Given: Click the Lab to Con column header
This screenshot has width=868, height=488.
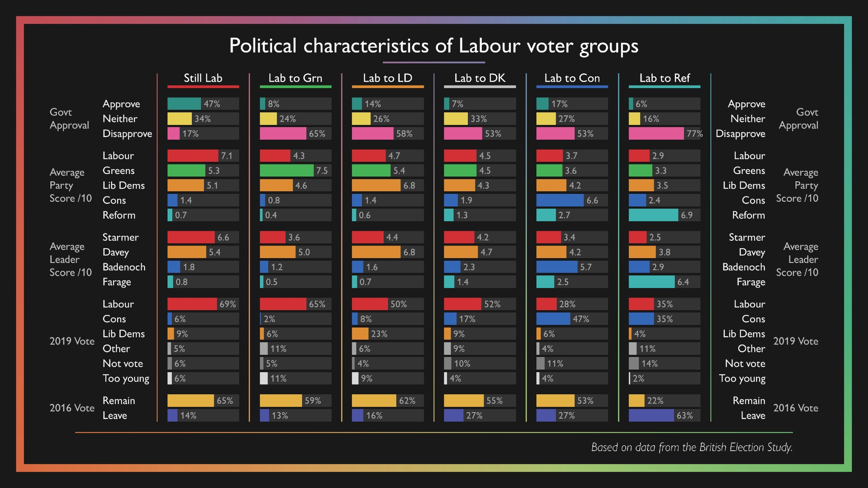Looking at the screenshot, I should coord(572,78).
